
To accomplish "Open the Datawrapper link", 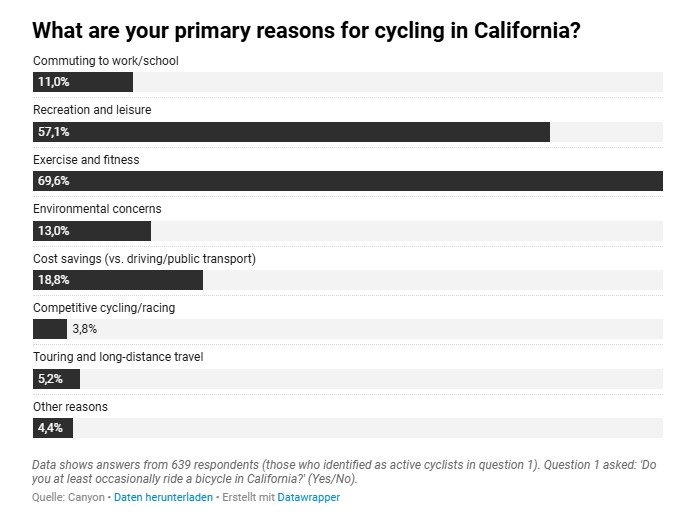I will [308, 497].
